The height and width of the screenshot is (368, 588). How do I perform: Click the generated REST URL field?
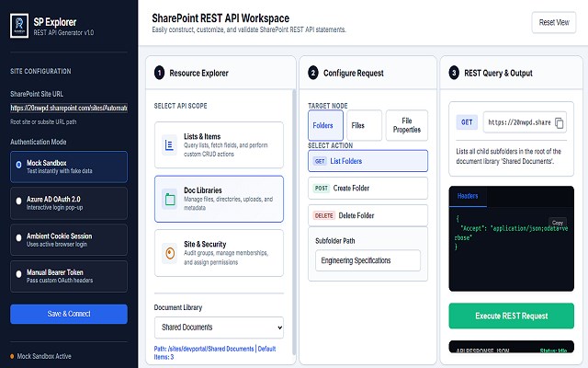coord(525,122)
